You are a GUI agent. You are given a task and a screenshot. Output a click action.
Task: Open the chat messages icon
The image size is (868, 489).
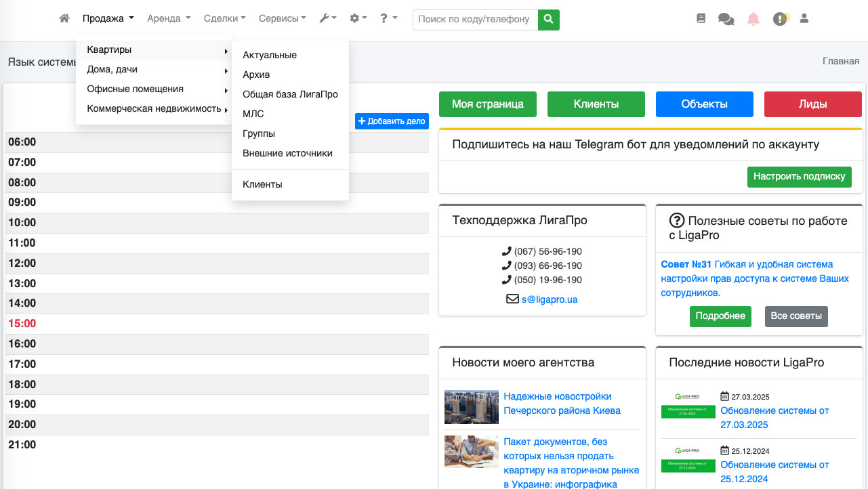tap(726, 20)
